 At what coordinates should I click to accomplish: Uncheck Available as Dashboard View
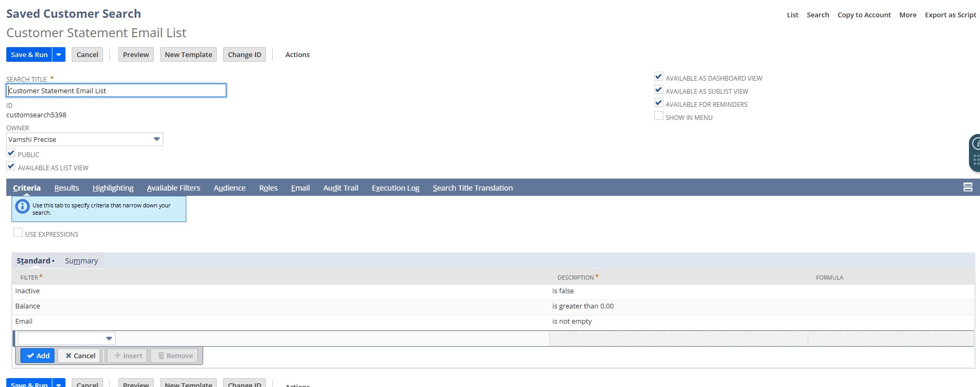659,77
